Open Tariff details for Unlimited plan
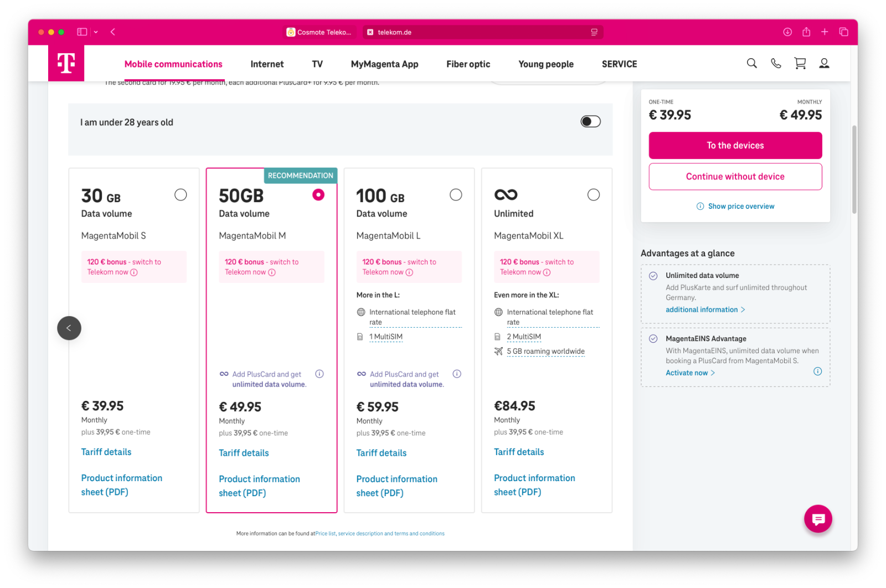The width and height of the screenshot is (886, 588). click(519, 452)
